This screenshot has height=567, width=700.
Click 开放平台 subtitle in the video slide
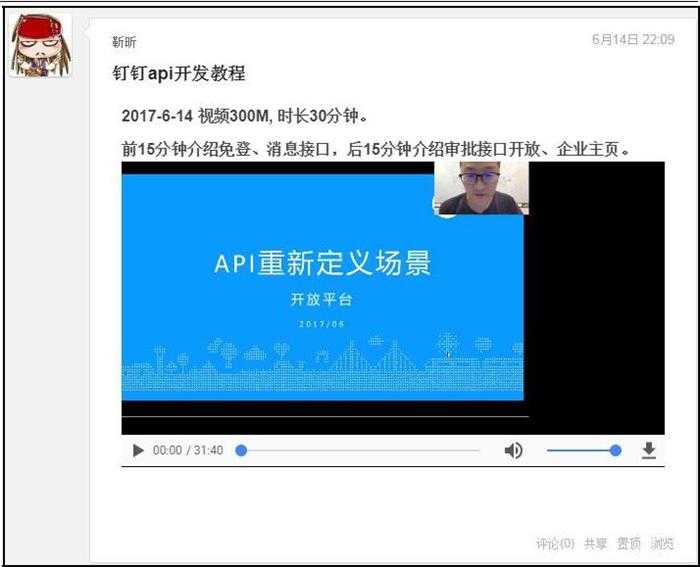click(x=321, y=299)
